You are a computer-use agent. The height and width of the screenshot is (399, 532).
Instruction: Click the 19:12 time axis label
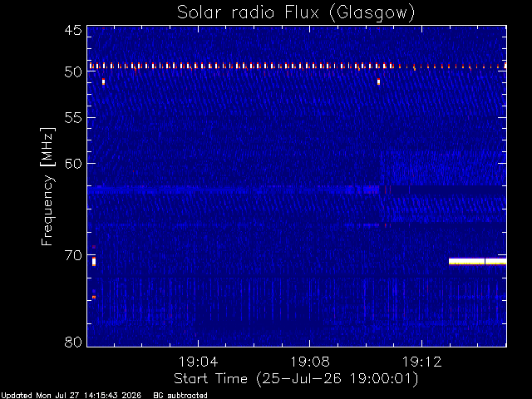[421, 362]
